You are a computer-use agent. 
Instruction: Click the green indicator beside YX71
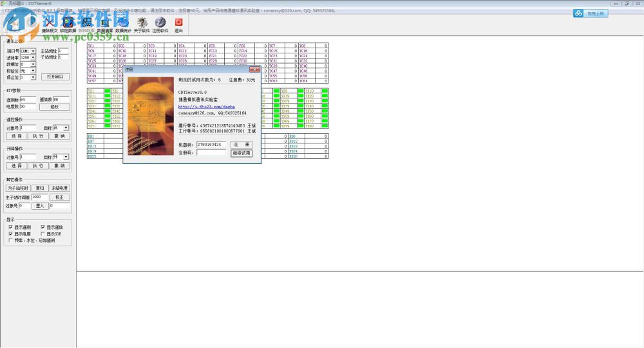click(x=108, y=126)
